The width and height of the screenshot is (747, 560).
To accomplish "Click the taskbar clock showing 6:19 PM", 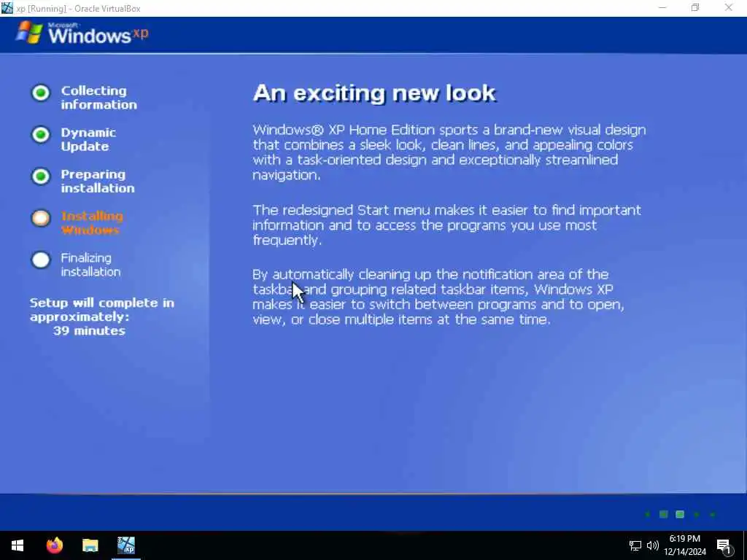I will [684, 545].
